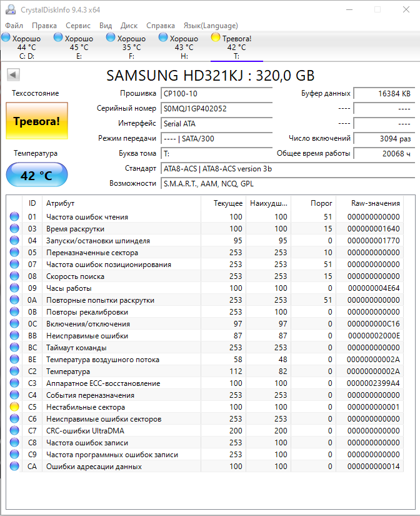This screenshot has width=420, height=516.
Task: Click the ATA8-ACS standard field
Action: click(288, 168)
